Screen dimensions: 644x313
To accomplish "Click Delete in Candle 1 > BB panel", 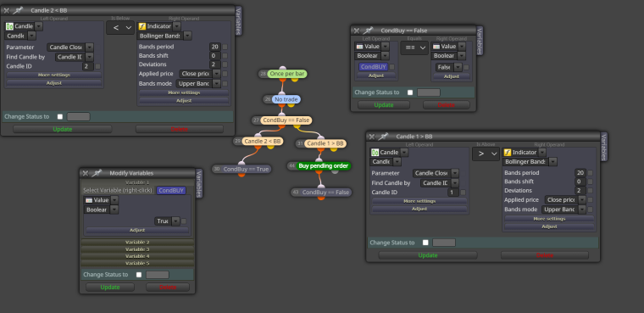I will (x=545, y=255).
